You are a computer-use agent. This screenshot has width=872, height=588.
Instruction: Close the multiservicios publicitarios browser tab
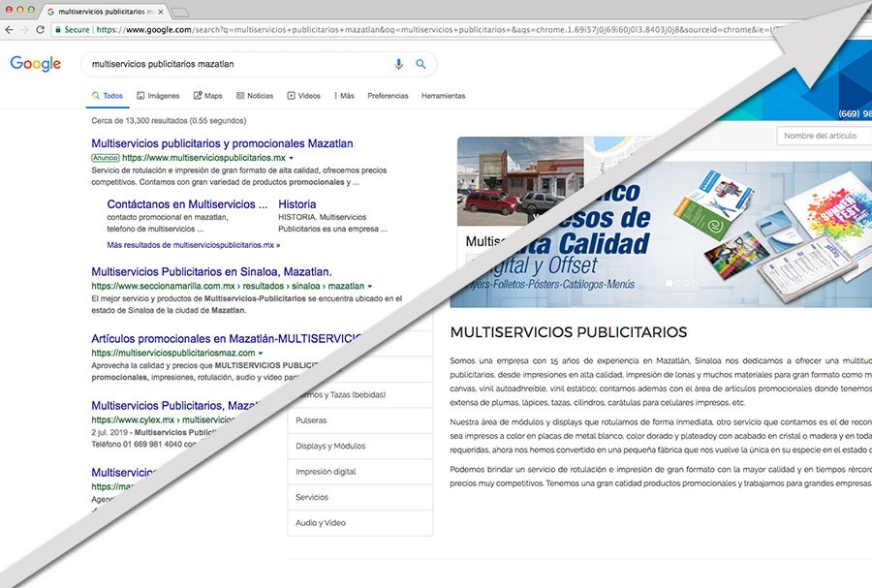click(x=159, y=11)
